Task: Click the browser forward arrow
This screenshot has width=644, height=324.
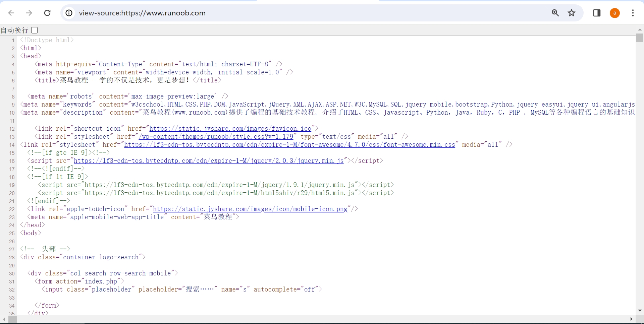Action: pyautogui.click(x=29, y=13)
